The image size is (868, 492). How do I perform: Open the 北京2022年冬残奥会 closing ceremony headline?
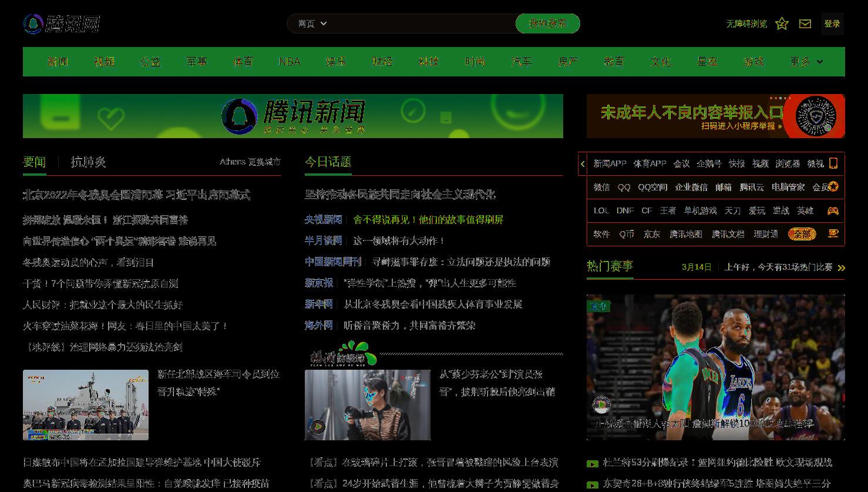136,195
